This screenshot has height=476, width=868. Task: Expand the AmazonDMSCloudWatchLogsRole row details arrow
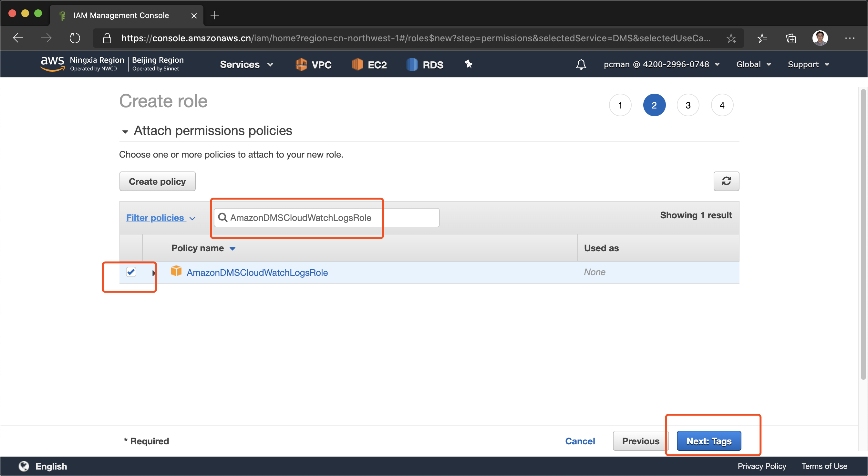[x=154, y=273]
